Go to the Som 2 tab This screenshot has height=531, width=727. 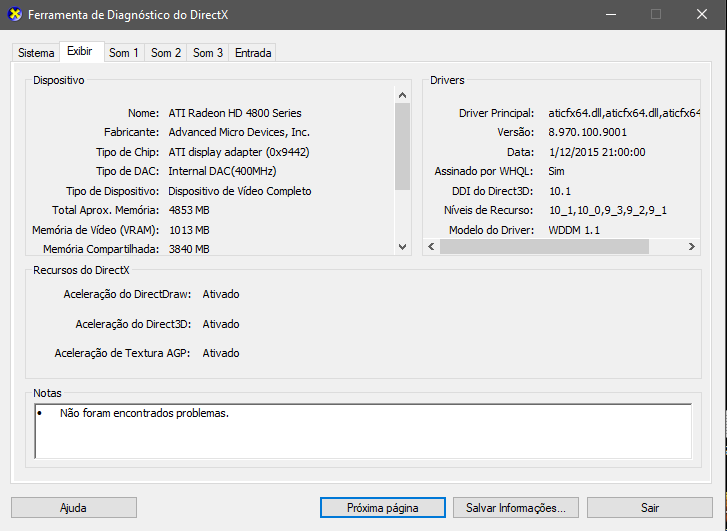166,53
